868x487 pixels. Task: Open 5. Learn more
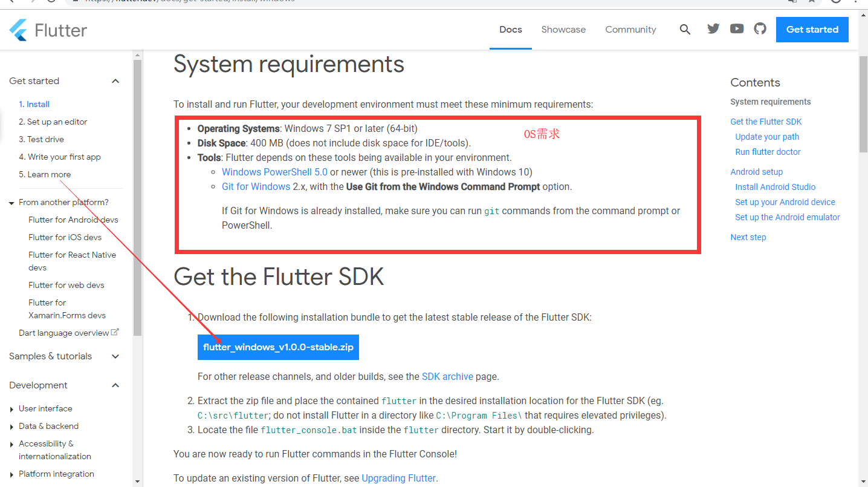point(45,174)
